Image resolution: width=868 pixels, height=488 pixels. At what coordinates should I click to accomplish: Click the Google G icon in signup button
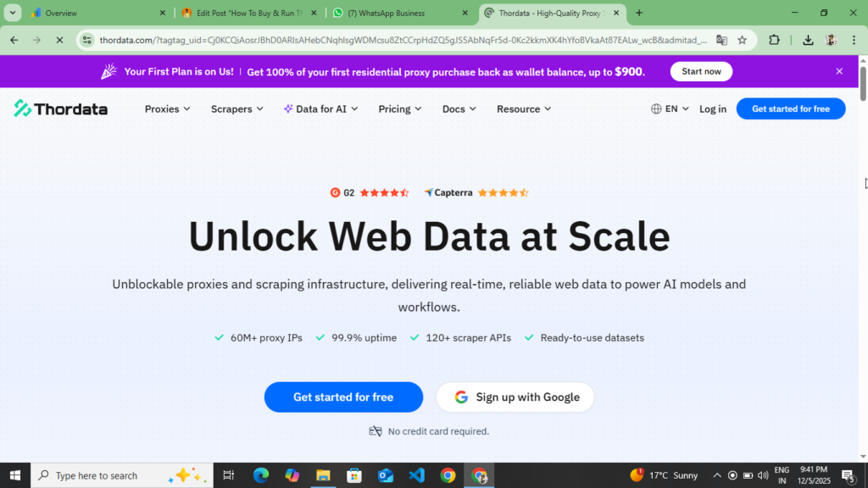[462, 396]
